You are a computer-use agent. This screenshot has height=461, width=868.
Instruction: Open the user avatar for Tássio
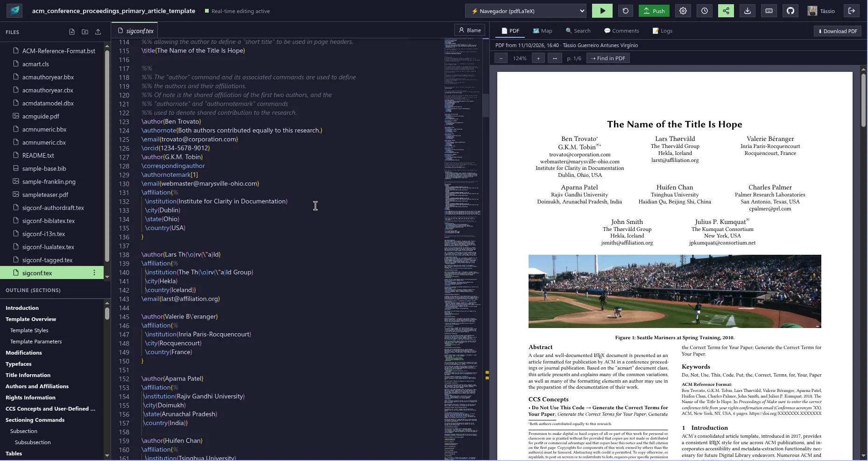pos(812,11)
